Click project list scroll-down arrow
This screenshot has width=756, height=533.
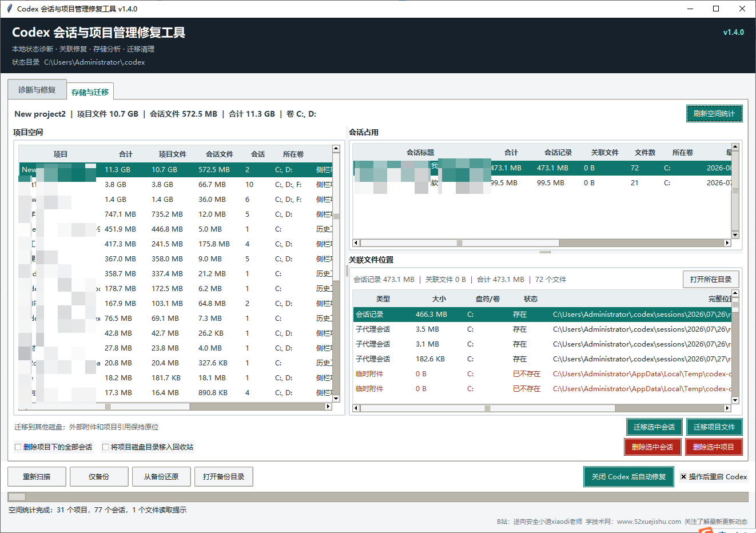pyautogui.click(x=336, y=399)
